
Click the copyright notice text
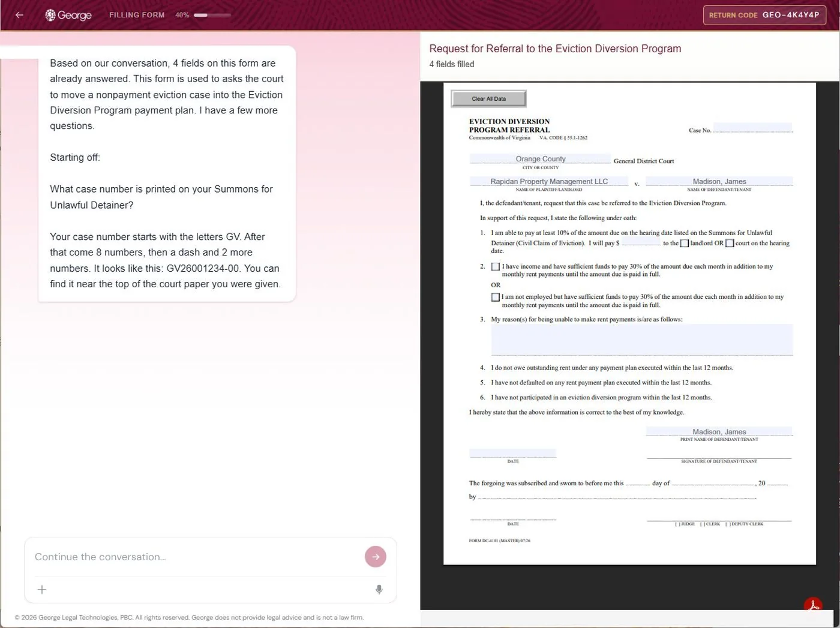point(189,617)
